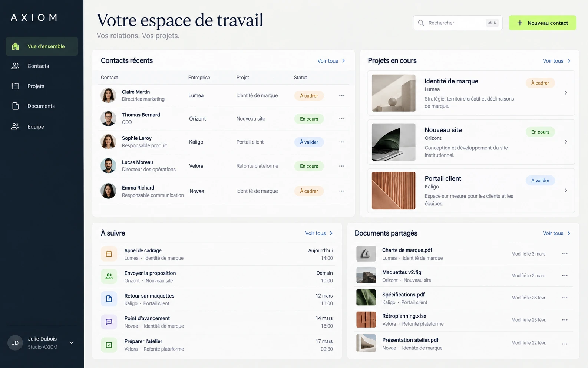The height and width of the screenshot is (368, 588).
Task: Open more options for Rétroplanning.xlsx
Action: 565,320
